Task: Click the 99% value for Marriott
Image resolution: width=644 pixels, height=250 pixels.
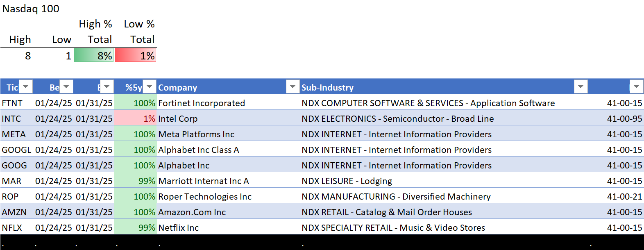Action: 136,181
